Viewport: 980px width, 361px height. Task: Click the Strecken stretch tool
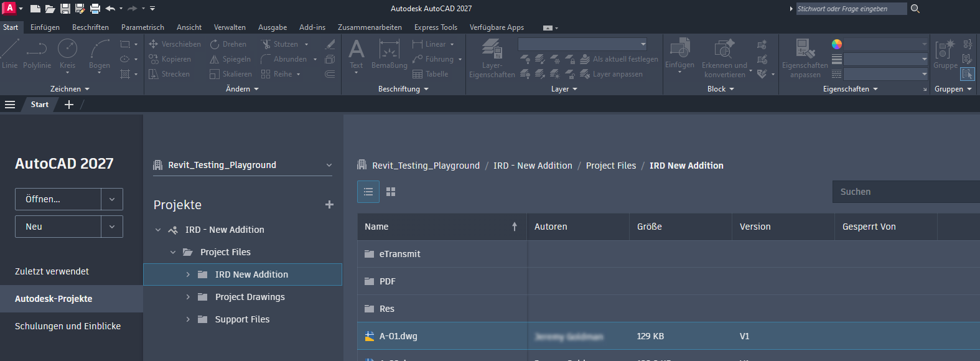point(169,74)
